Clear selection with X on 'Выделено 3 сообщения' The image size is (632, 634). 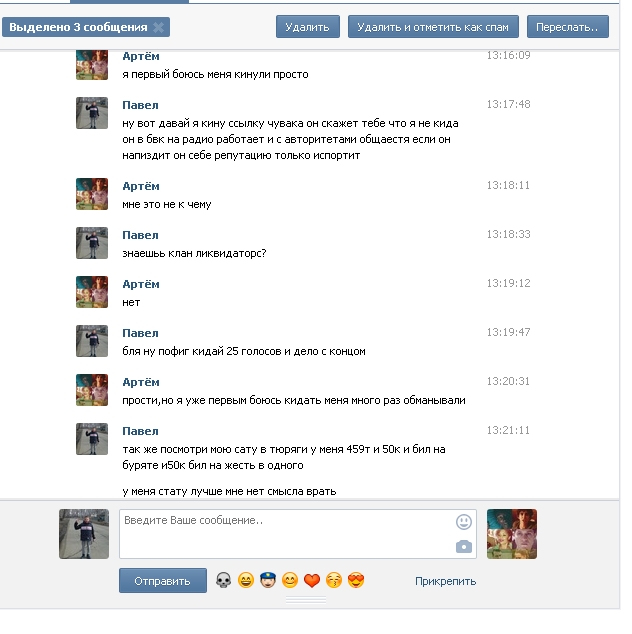[159, 27]
